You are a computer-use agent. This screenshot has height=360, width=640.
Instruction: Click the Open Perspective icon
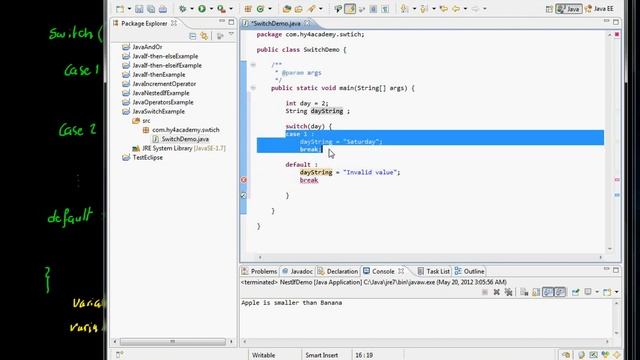click(549, 9)
